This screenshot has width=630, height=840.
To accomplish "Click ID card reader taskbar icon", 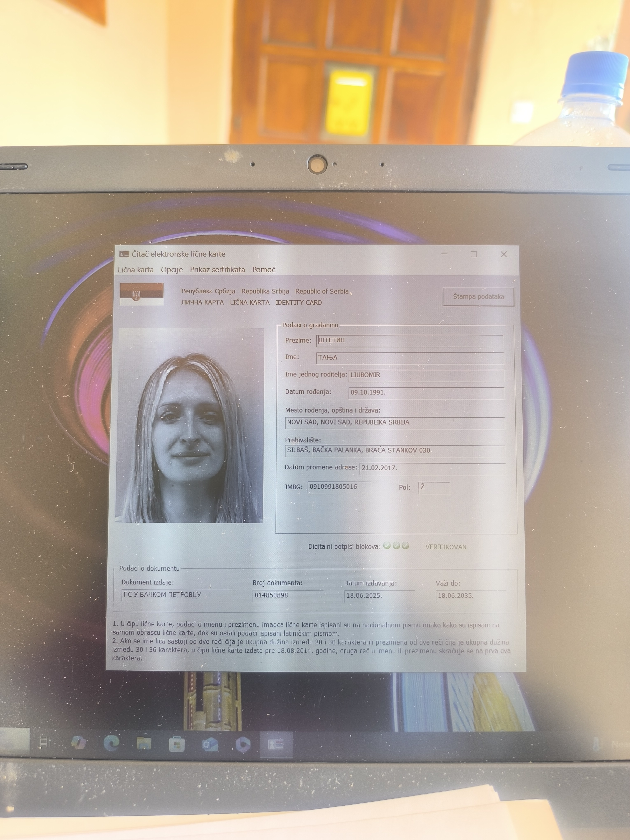I will 276,745.
